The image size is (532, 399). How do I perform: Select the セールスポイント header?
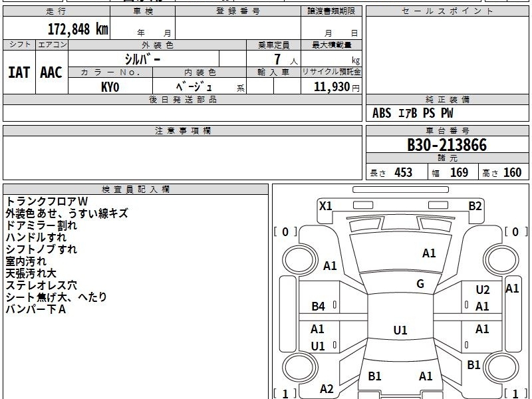pyautogui.click(x=447, y=11)
